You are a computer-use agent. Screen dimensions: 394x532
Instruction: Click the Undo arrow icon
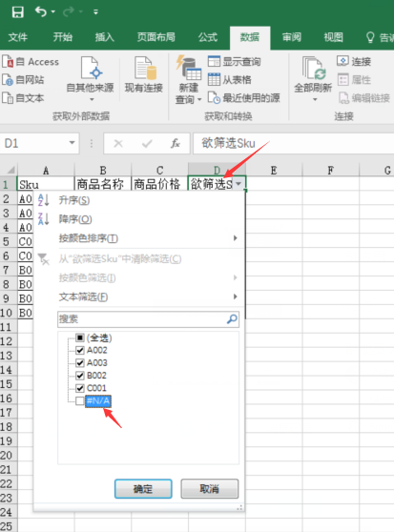pyautogui.click(x=40, y=11)
